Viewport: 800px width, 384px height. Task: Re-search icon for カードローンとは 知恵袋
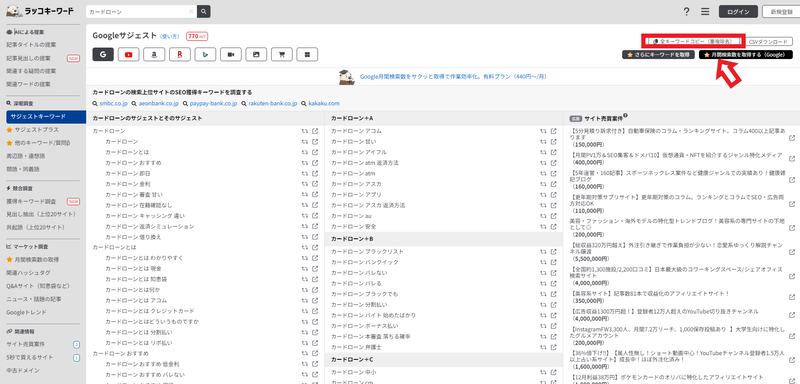(x=305, y=279)
